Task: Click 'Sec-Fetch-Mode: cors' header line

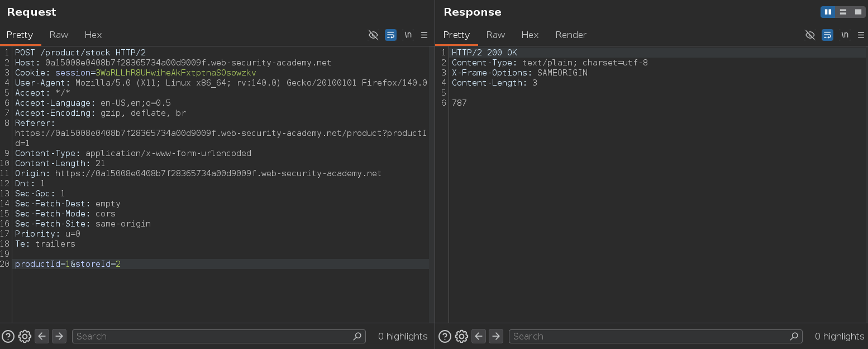Action: click(65, 214)
